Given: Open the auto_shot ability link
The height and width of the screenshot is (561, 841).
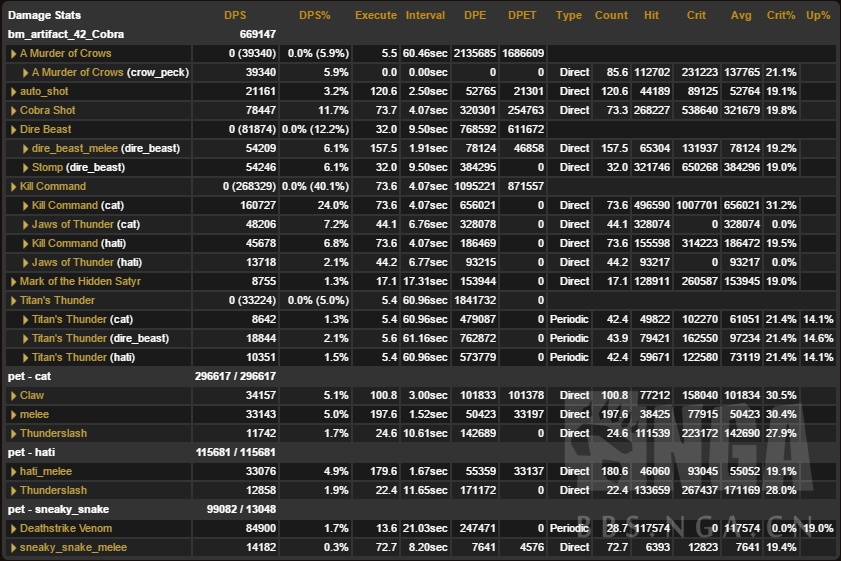Looking at the screenshot, I should 44,91.
